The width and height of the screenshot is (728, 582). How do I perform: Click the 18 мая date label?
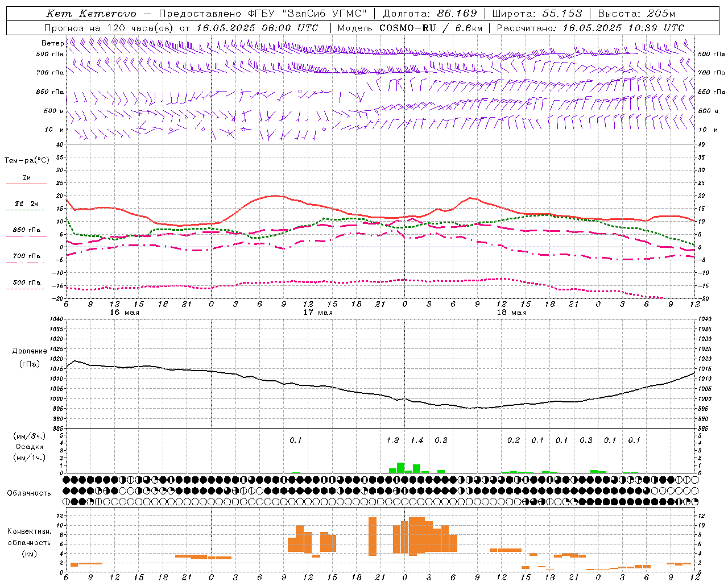pyautogui.click(x=511, y=313)
